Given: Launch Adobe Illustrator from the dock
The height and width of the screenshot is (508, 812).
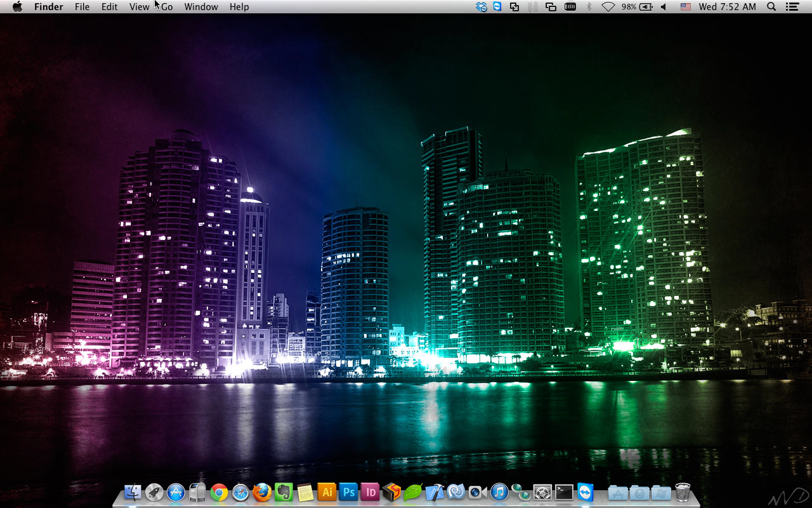Looking at the screenshot, I should click(x=327, y=492).
